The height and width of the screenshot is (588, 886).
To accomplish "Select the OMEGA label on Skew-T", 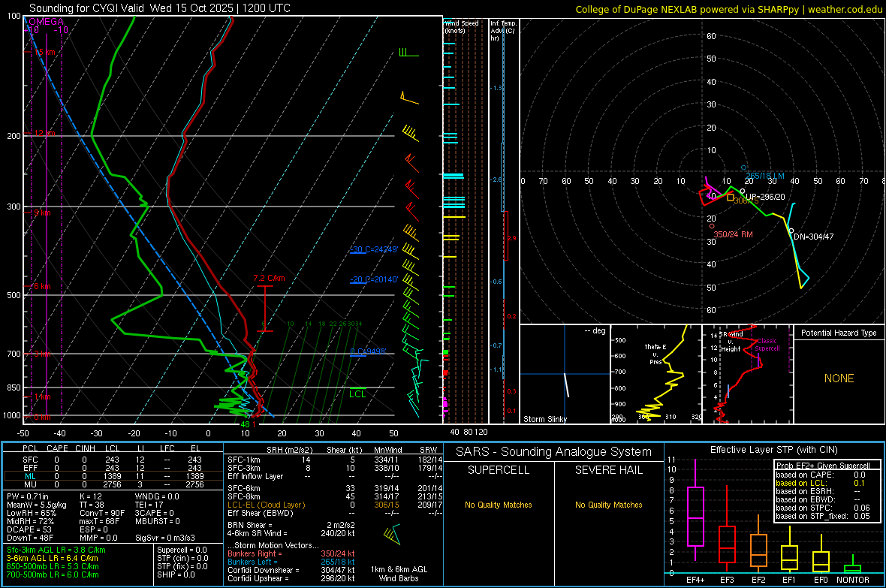I will pos(46,22).
